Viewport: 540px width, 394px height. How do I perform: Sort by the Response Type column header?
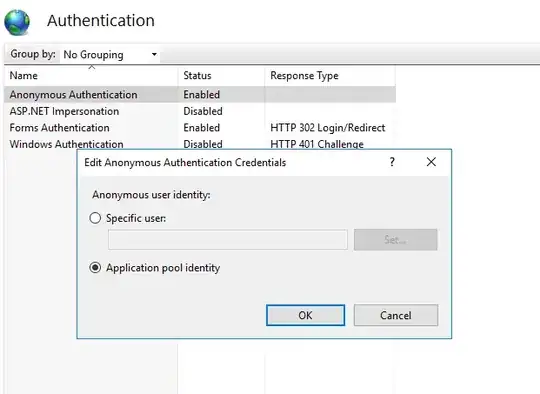coord(330,76)
